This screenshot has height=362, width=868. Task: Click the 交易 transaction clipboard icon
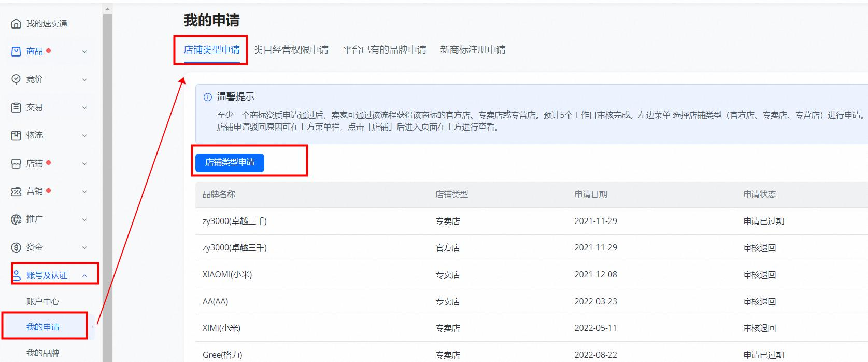pos(16,107)
